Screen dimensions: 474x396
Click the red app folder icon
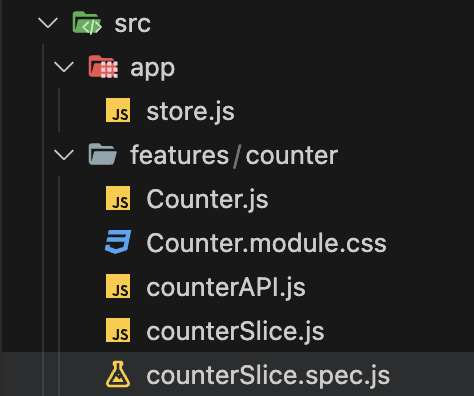point(103,67)
